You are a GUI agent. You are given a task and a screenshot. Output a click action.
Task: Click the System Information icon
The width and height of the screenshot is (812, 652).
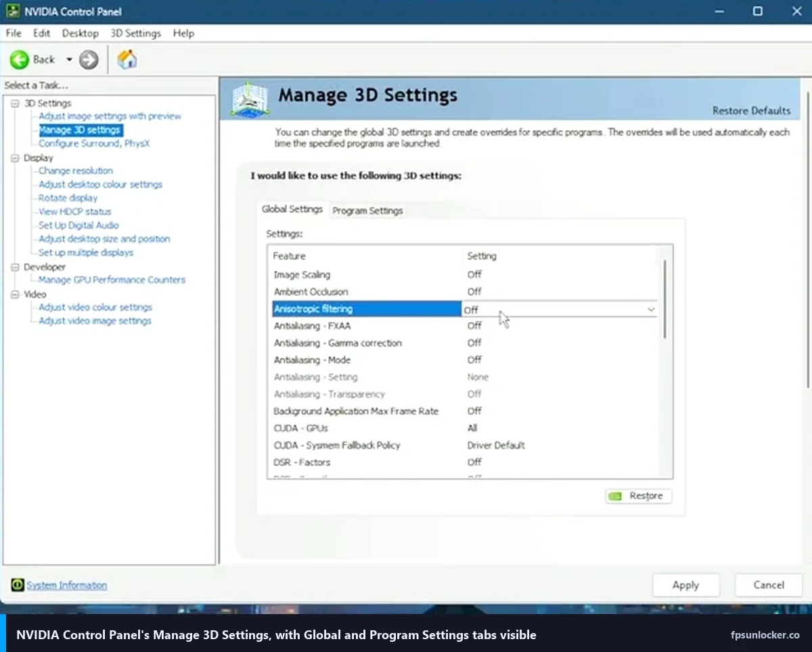18,585
